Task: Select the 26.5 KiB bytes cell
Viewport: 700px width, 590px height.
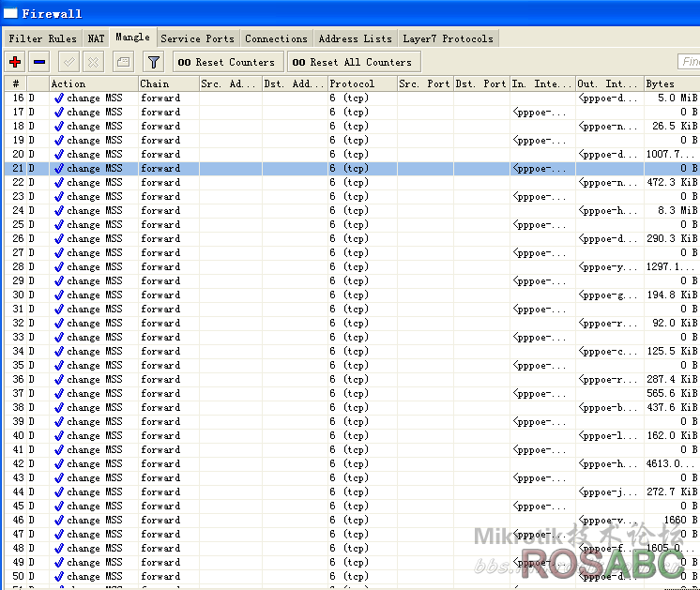Action: [672, 127]
